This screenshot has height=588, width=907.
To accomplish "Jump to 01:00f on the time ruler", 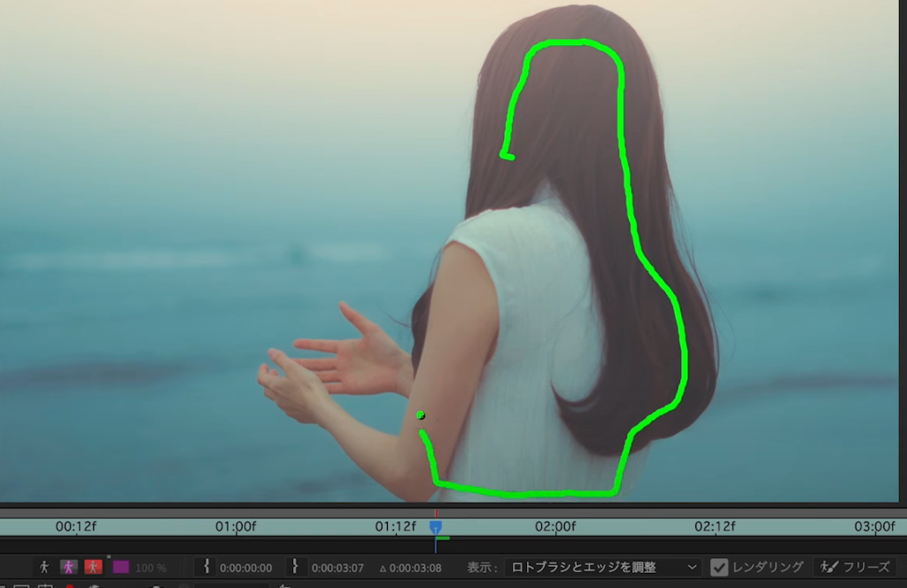I will (236, 527).
